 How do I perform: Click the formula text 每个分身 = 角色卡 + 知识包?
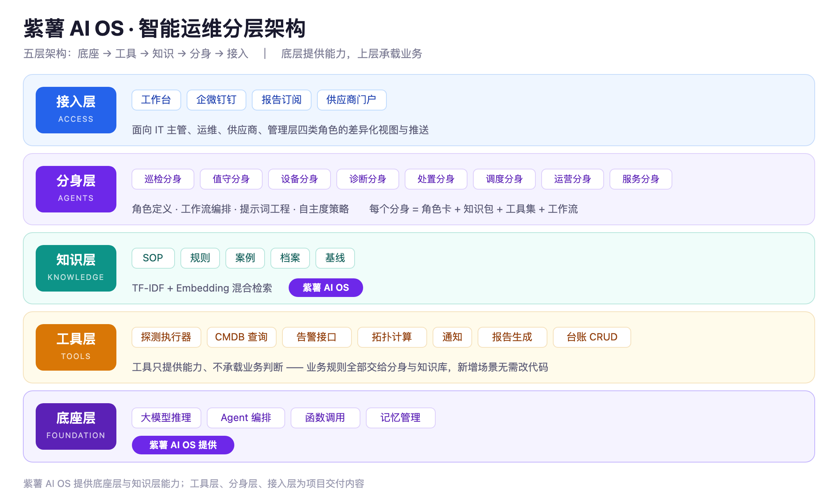[x=474, y=209]
